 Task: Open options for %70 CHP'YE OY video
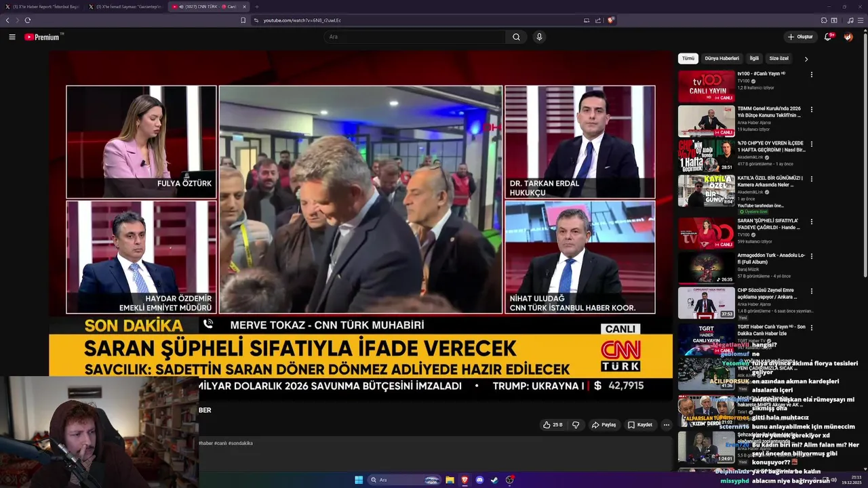[x=812, y=144]
